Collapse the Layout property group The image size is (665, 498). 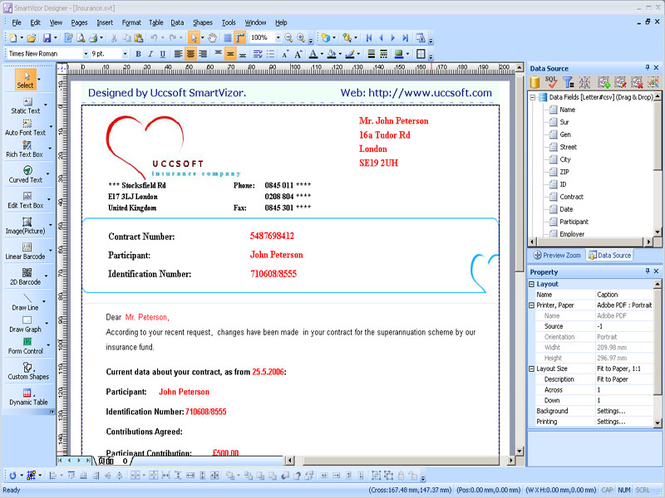tap(531, 284)
